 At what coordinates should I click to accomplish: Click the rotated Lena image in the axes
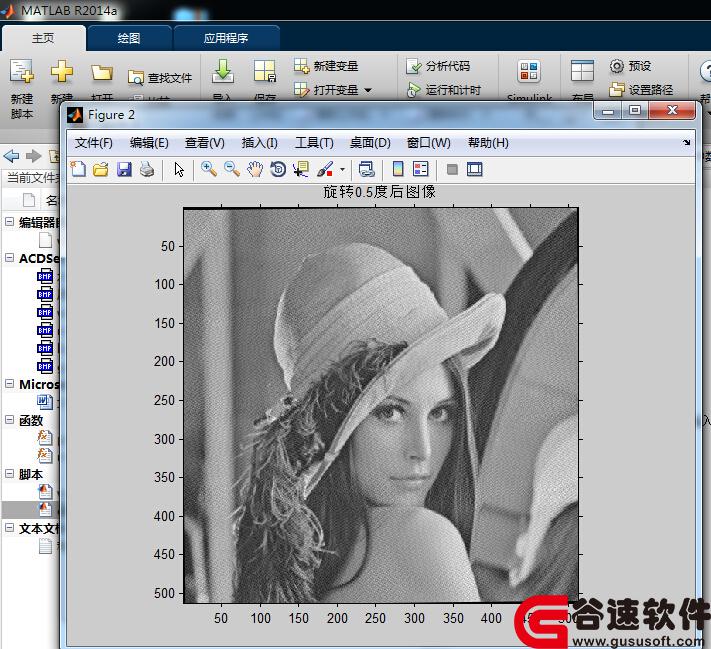[x=381, y=405]
